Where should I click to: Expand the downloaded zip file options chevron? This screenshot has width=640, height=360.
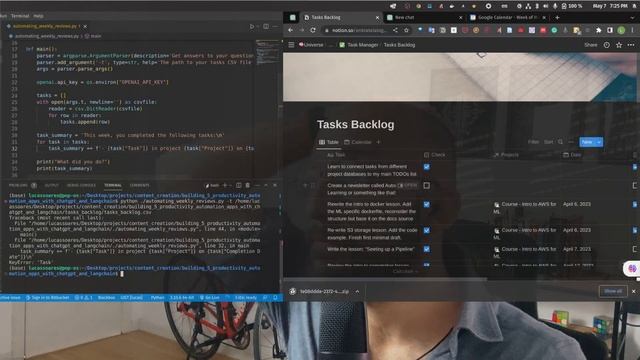point(357,291)
